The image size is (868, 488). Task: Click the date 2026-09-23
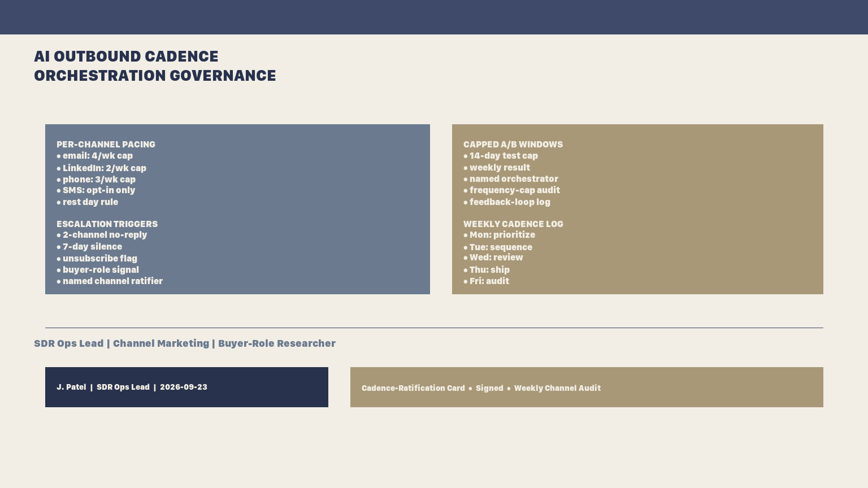(184, 387)
